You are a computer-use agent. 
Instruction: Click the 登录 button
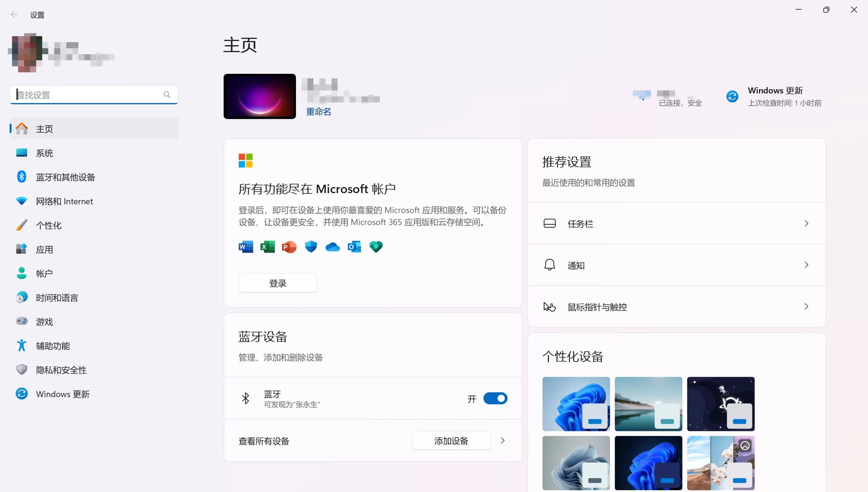[x=278, y=283]
